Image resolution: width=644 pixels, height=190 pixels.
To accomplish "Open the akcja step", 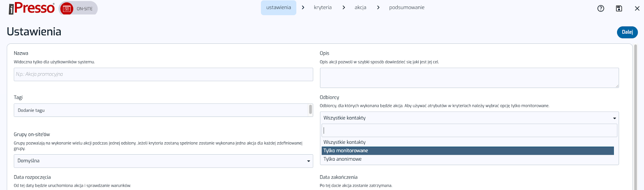I will pos(360,8).
